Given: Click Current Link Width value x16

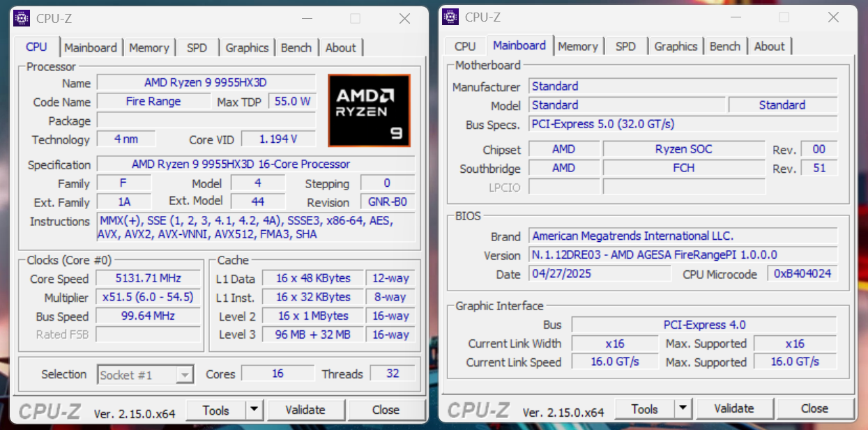Looking at the screenshot, I should 615,344.
